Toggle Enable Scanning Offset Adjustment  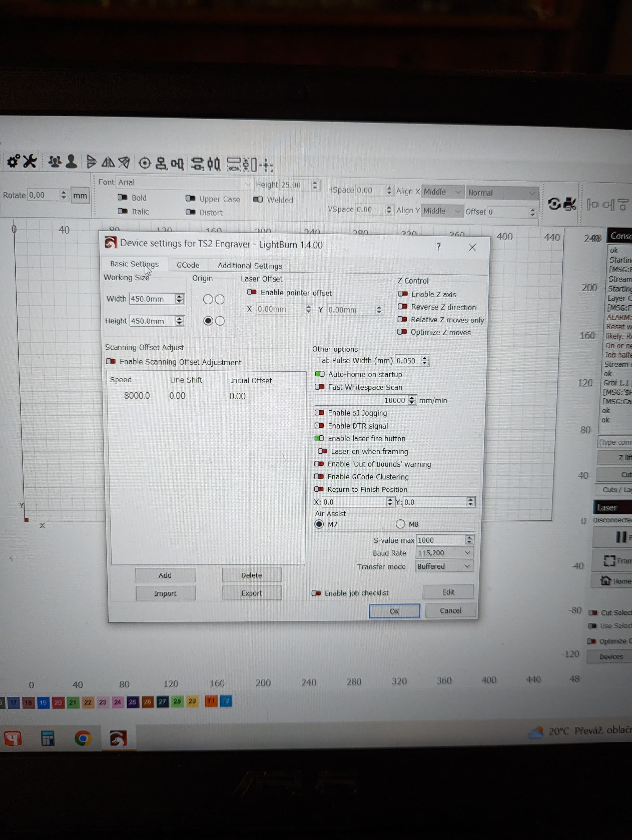[111, 361]
